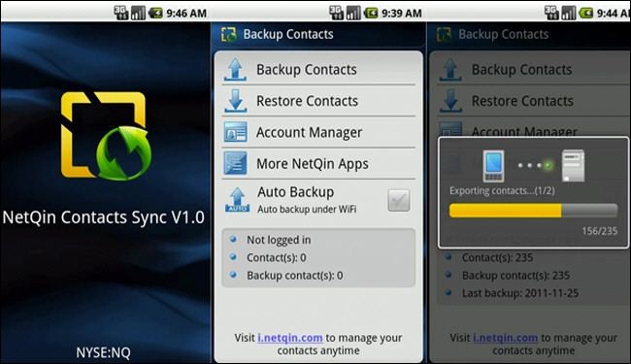
Task: Click the 'Backup Contacts' header title in the middle screen
Action: [x=288, y=34]
